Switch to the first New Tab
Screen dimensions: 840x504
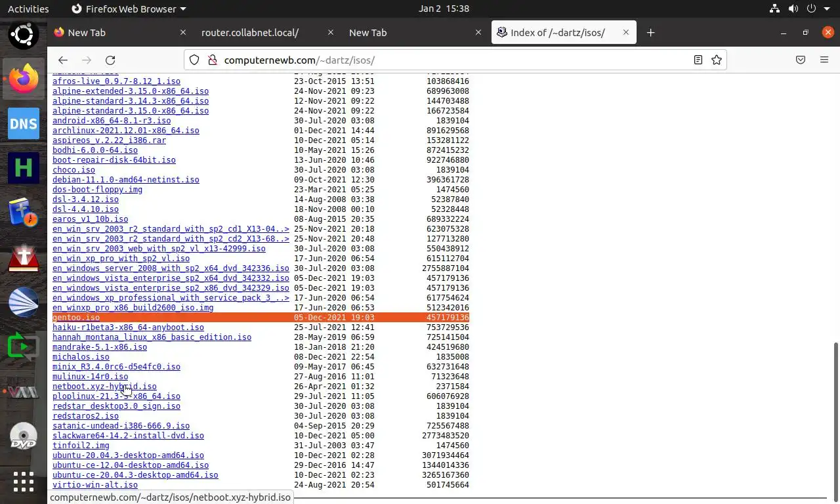(120, 32)
